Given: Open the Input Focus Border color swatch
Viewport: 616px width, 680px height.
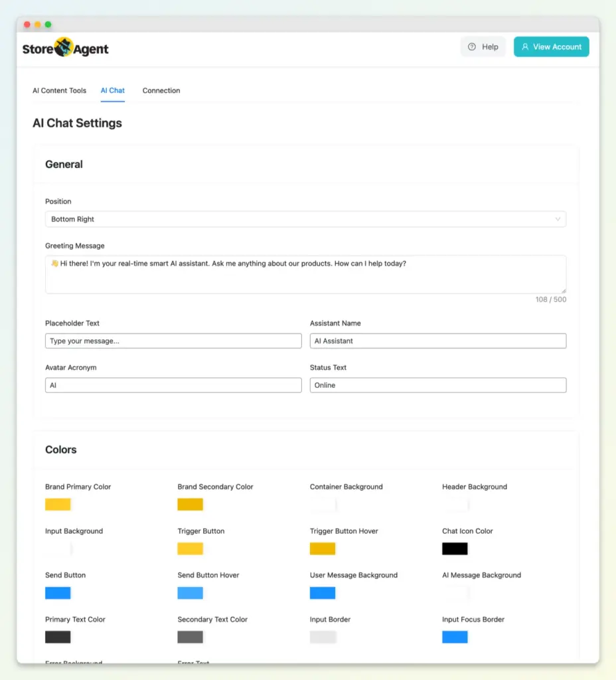Looking at the screenshot, I should 455,637.
